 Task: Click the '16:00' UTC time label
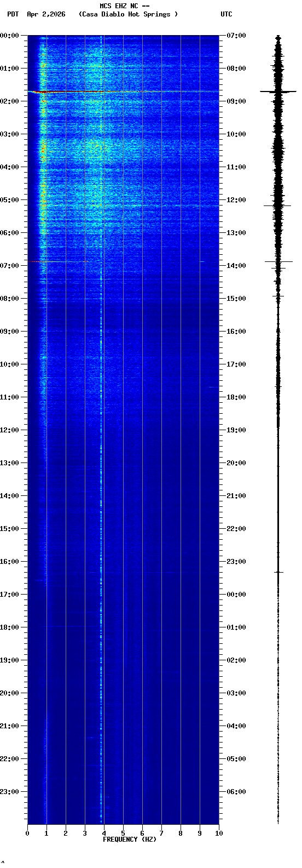tap(236, 332)
